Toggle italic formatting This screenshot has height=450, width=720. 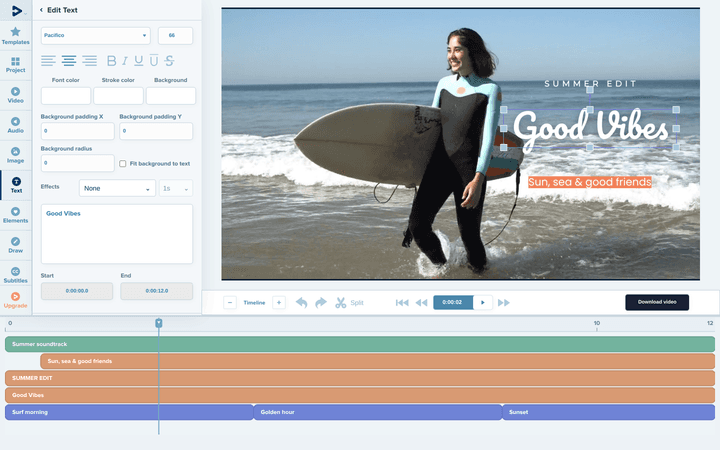125,61
